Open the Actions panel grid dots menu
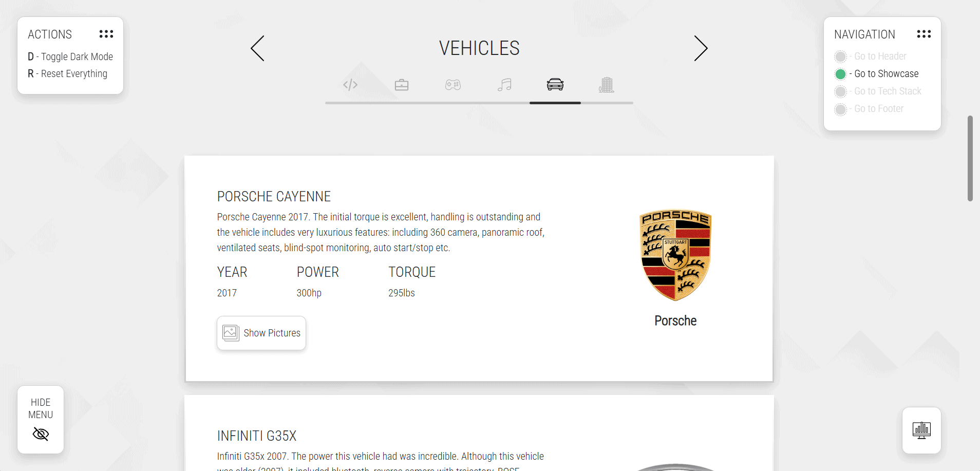The image size is (980, 471). [x=106, y=34]
